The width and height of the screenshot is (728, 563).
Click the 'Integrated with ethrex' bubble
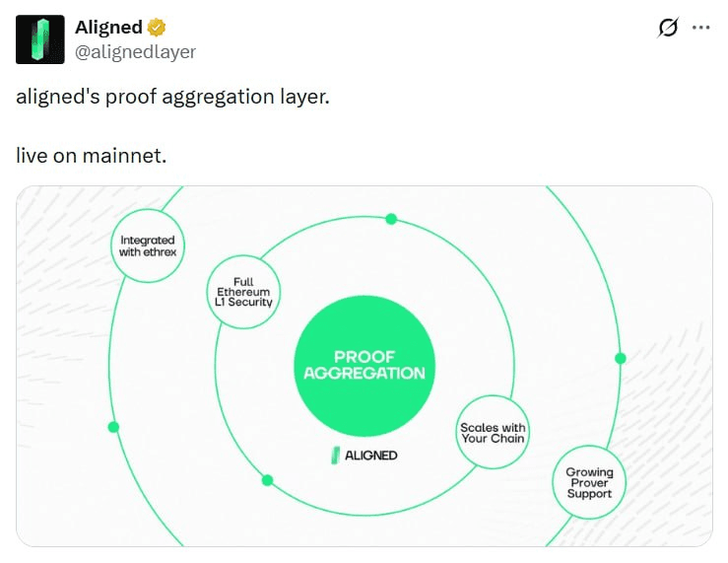coord(148,246)
